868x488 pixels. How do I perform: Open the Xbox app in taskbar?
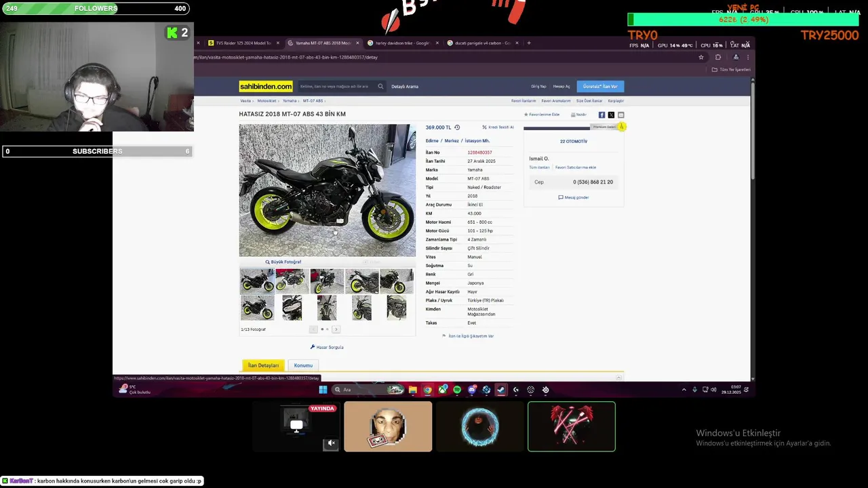[x=442, y=390]
